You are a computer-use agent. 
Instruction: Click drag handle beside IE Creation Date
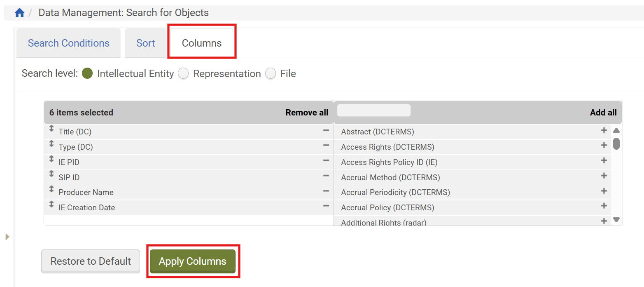point(51,204)
